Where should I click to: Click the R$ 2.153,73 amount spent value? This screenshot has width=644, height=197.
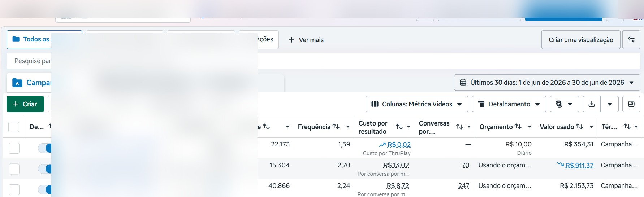[x=576, y=186]
